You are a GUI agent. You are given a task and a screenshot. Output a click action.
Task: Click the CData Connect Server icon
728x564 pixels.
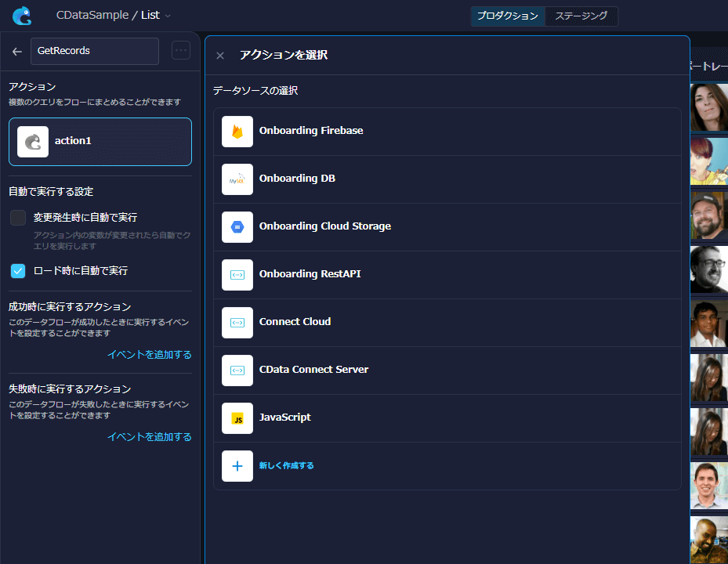click(237, 371)
